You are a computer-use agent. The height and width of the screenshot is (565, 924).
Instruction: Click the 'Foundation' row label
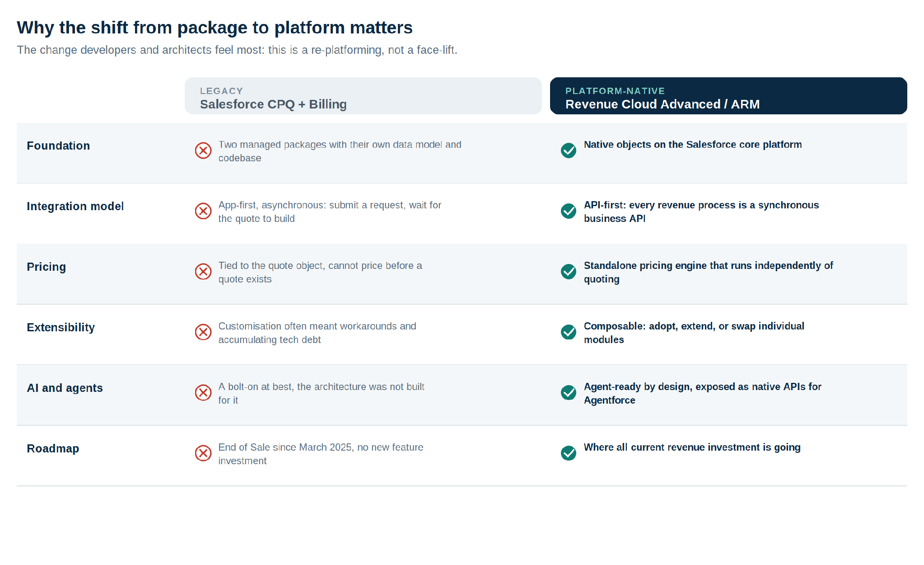58,146
